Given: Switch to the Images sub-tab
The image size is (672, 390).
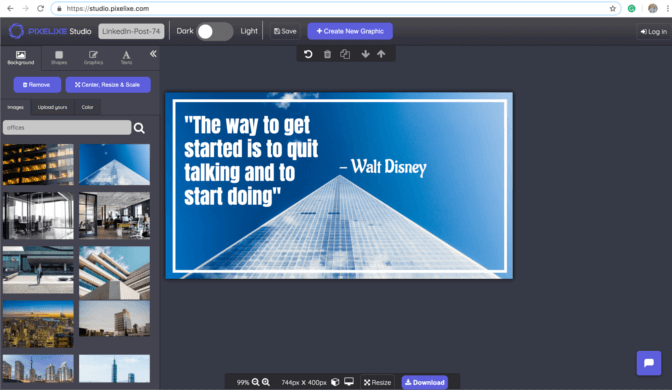Looking at the screenshot, I should pyautogui.click(x=15, y=107).
